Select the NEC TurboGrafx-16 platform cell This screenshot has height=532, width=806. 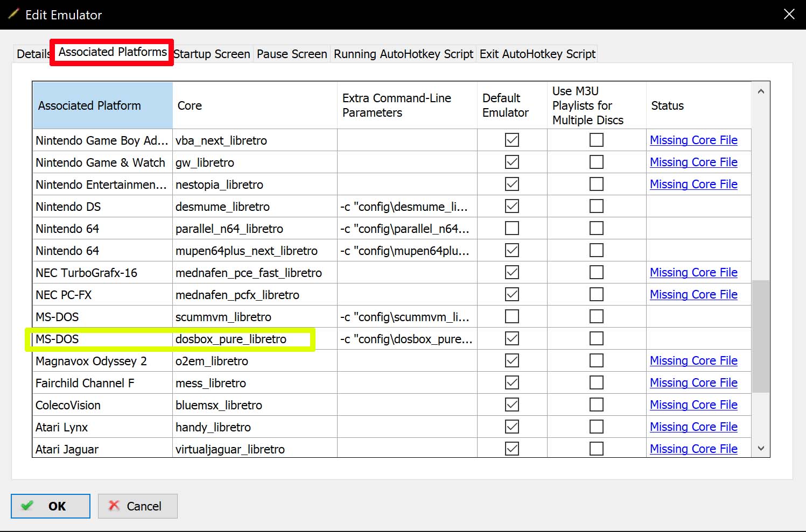[x=102, y=273]
